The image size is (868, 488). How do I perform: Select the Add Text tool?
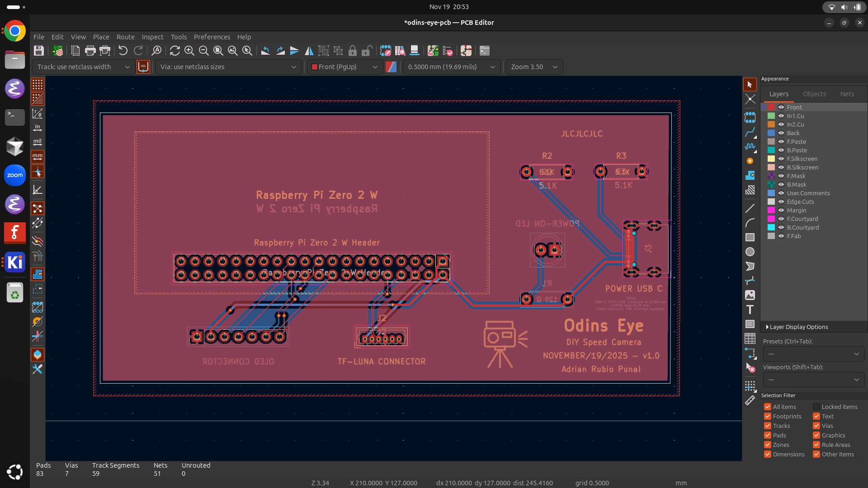(750, 310)
